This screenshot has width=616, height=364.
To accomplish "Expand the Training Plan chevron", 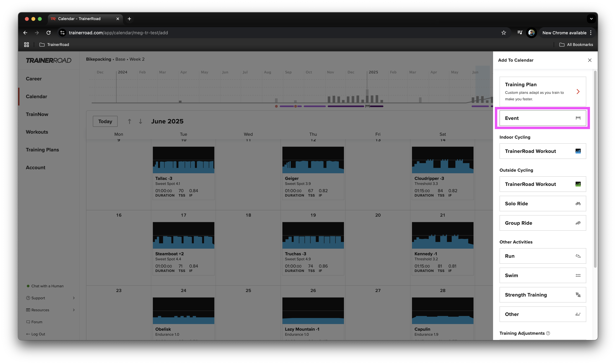I will point(578,92).
